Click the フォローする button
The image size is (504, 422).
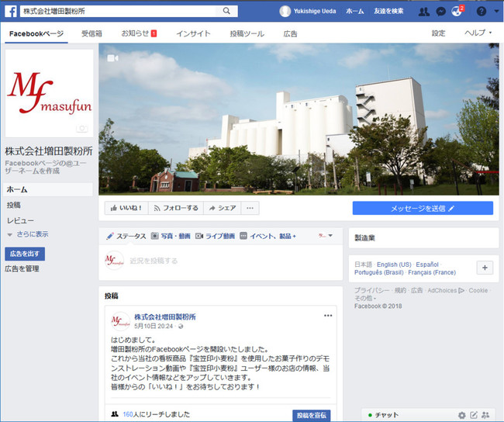click(176, 208)
